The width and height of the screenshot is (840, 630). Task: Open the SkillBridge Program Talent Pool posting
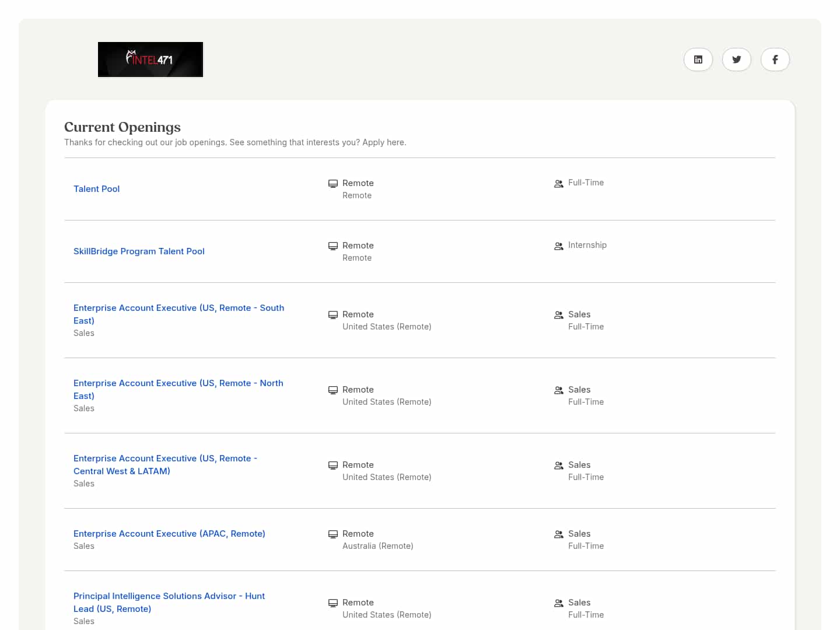coord(139,251)
